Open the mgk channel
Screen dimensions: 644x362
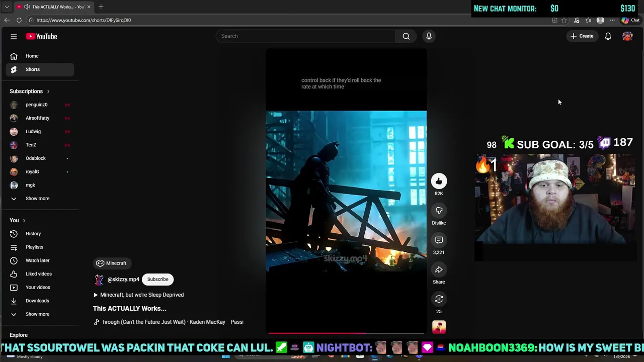pyautogui.click(x=40, y=185)
